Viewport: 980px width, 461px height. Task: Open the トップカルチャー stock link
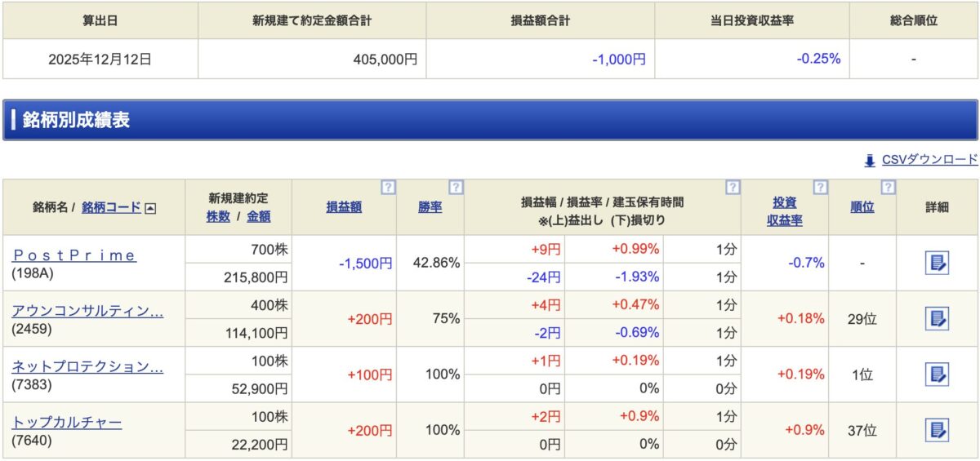coord(67,423)
